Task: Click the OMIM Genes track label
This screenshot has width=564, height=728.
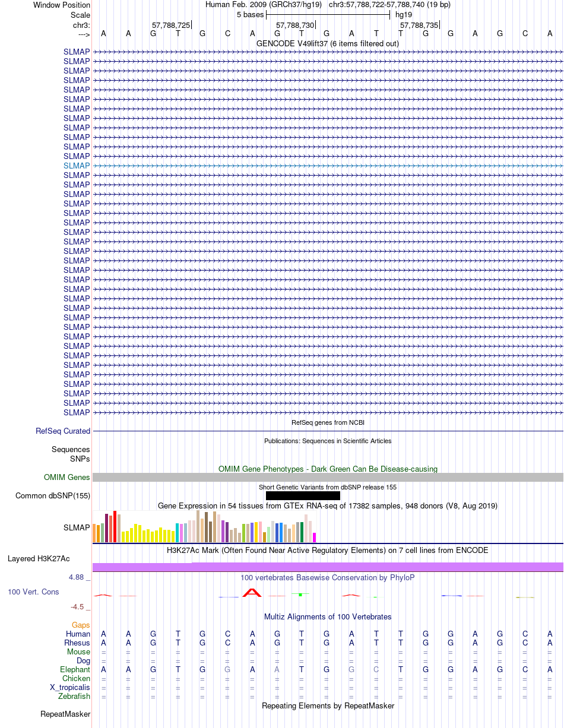Action: coord(67,478)
